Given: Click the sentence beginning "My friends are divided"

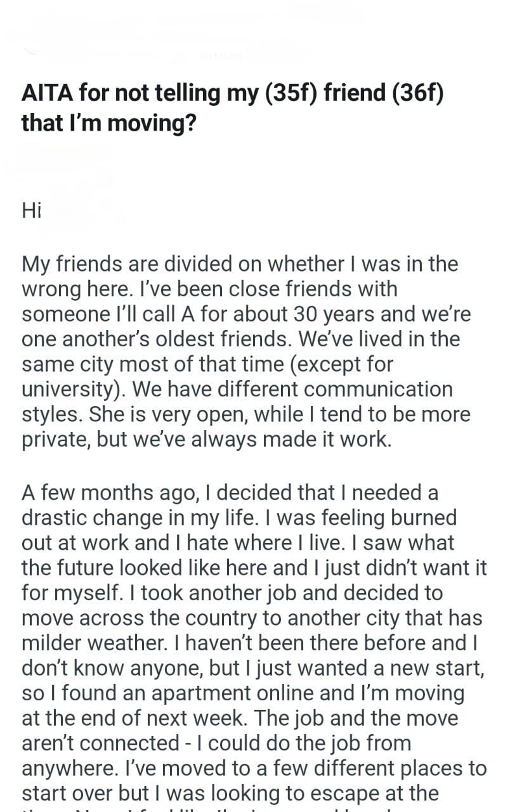Looking at the screenshot, I should pyautogui.click(x=159, y=263).
